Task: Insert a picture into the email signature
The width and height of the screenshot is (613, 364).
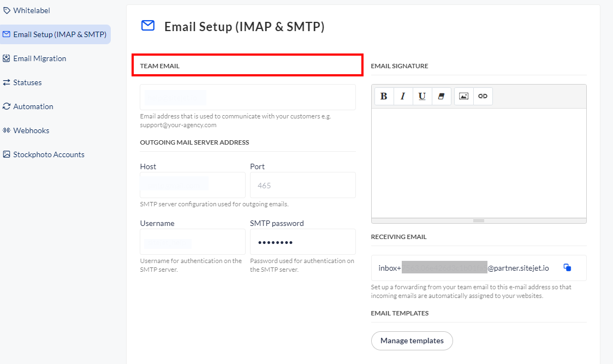Action: coord(463,96)
